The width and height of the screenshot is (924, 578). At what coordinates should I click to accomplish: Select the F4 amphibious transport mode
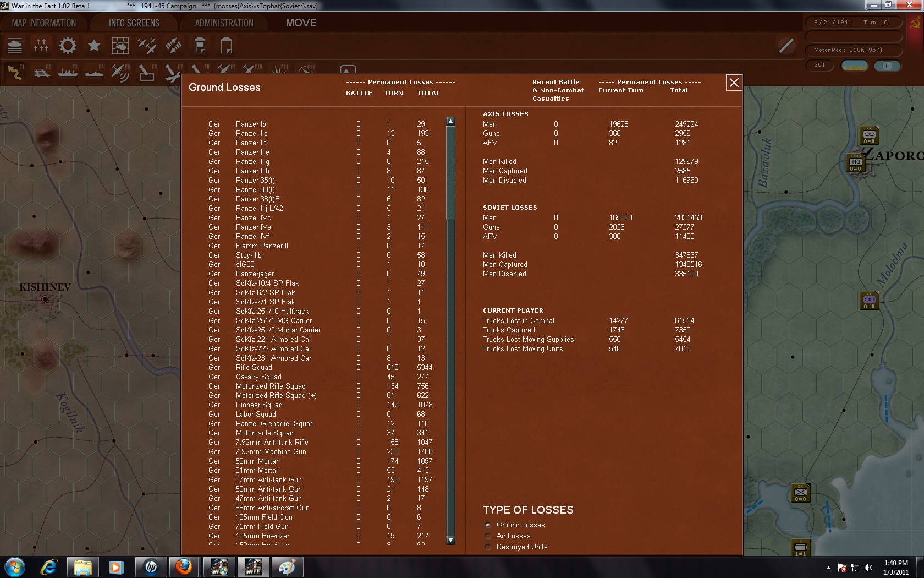pos(94,72)
